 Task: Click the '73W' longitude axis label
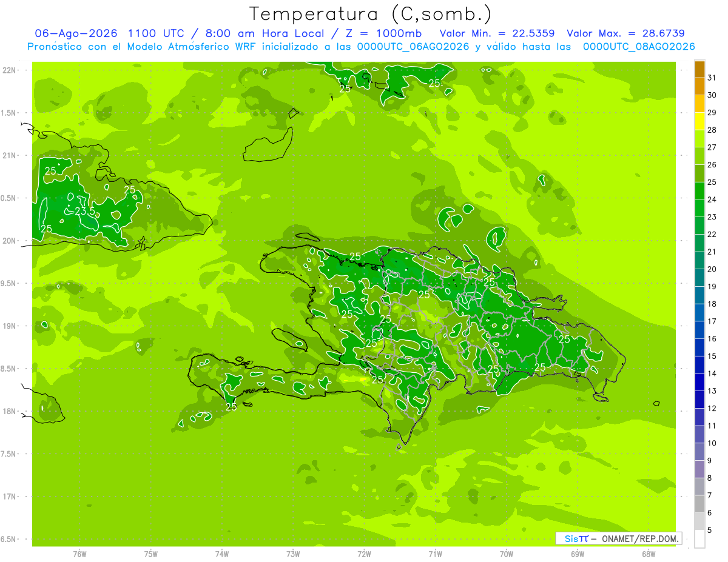pos(293,554)
